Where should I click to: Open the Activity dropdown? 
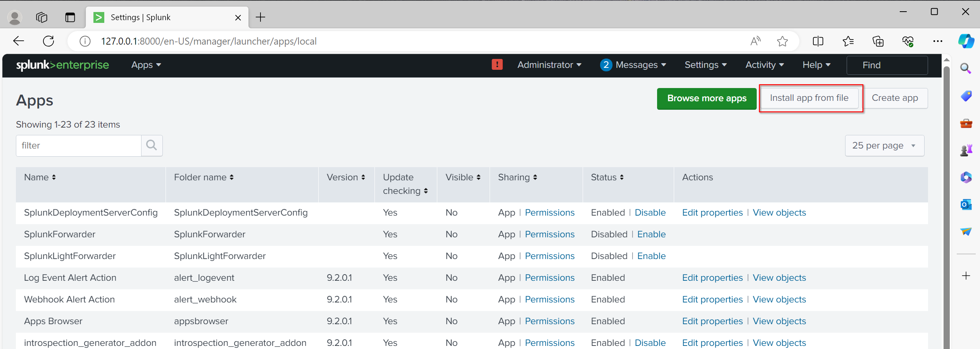pos(764,65)
